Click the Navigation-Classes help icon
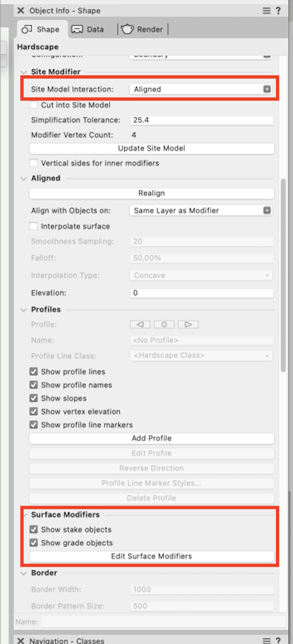 point(278,640)
